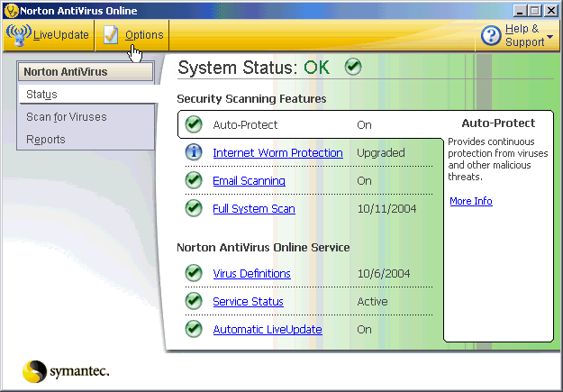Click the Symantec logo

point(66,371)
